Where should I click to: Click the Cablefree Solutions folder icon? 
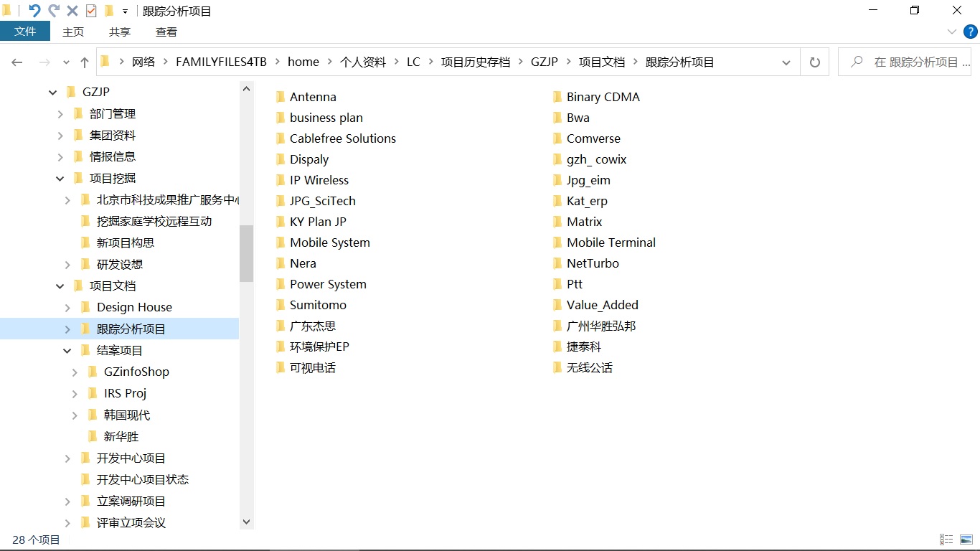[281, 138]
